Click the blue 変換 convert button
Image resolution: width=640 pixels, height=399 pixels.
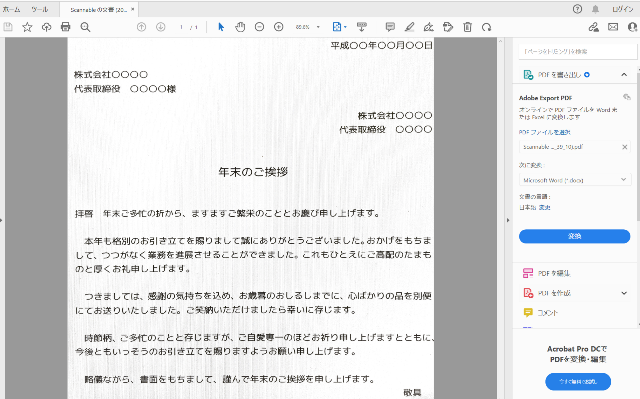[x=574, y=236]
